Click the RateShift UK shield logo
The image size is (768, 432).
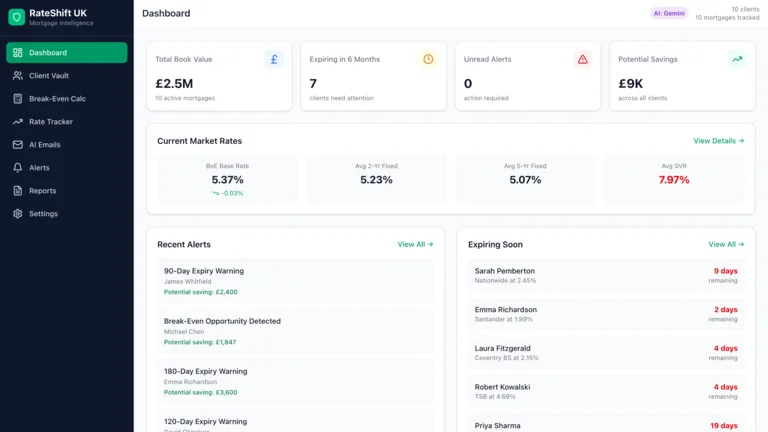pos(16,17)
